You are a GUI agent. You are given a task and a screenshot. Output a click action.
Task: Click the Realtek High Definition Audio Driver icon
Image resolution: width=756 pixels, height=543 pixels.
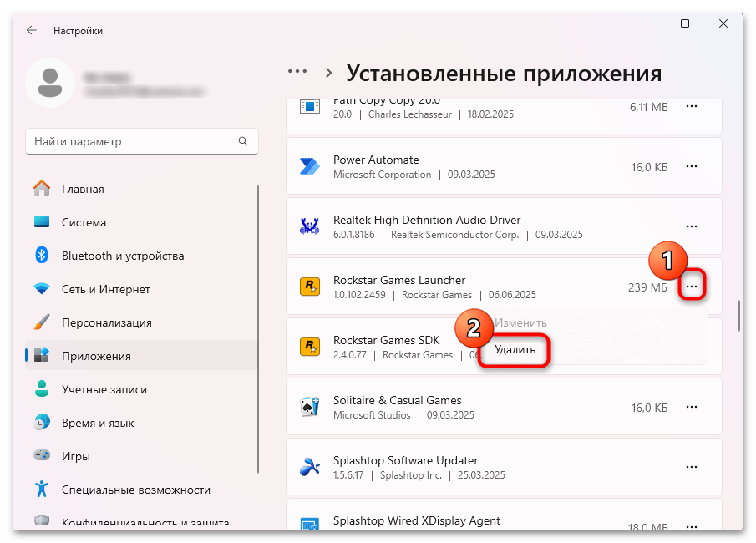coord(310,226)
